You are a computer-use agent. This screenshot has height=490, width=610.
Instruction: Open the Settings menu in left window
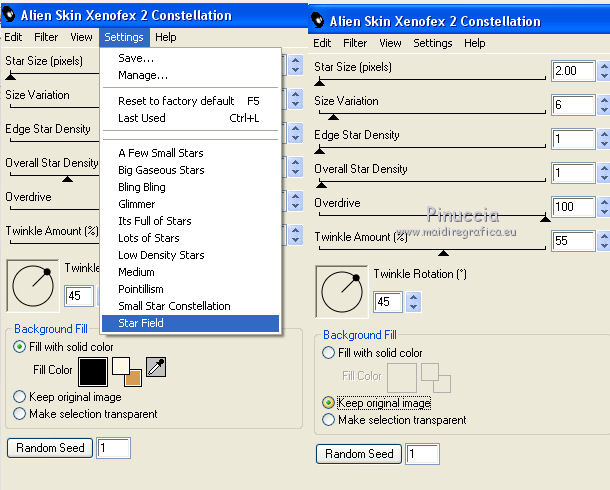pos(124,37)
